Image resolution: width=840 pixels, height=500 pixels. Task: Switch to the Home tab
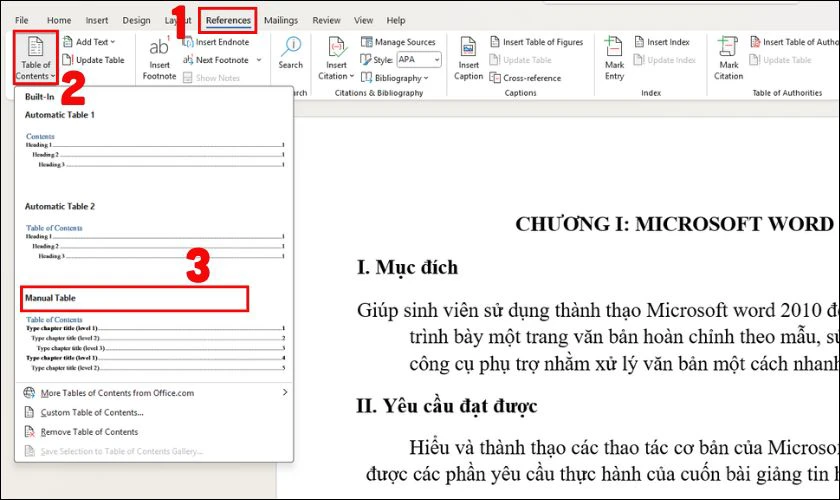coord(59,20)
